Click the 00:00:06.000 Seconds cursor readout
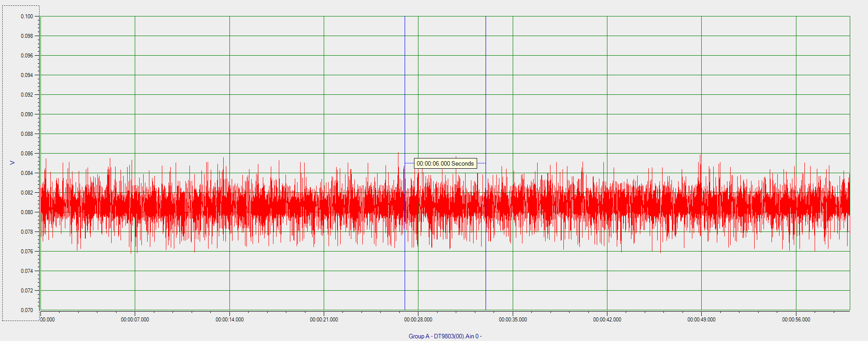 (445, 163)
